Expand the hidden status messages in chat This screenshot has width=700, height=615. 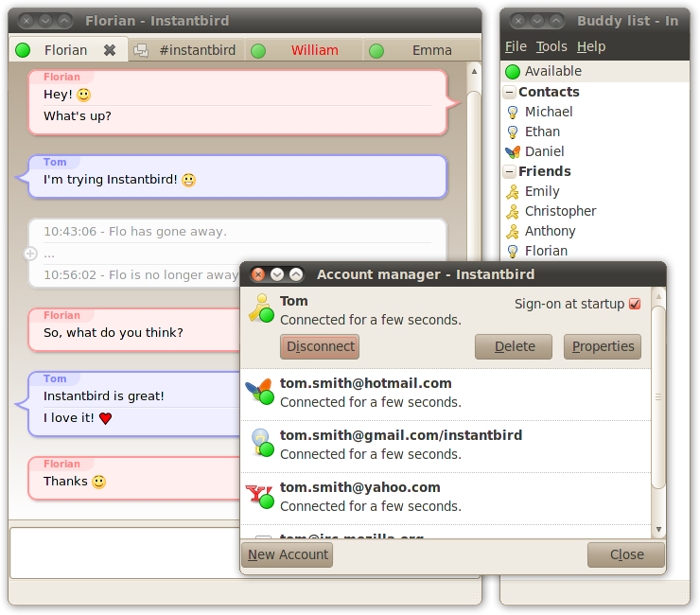click(30, 254)
